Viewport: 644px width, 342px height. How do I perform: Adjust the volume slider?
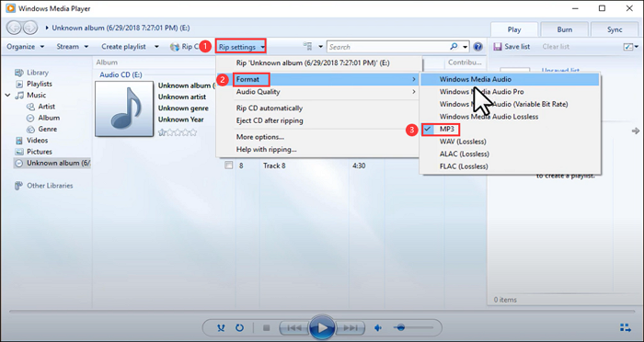coord(413,327)
